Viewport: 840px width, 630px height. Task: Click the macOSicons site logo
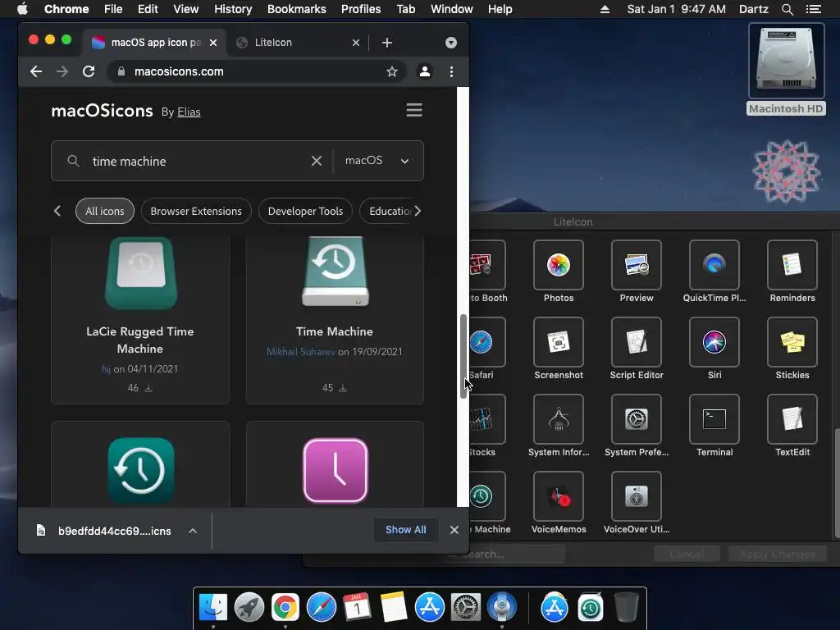(102, 111)
